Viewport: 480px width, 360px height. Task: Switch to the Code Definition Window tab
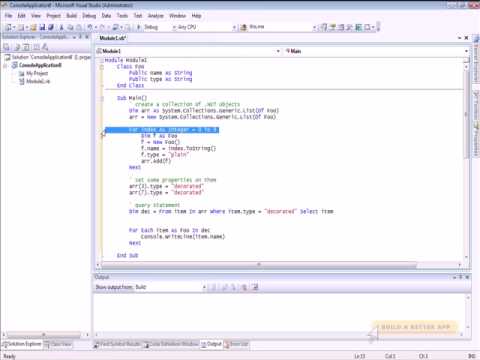(171, 344)
